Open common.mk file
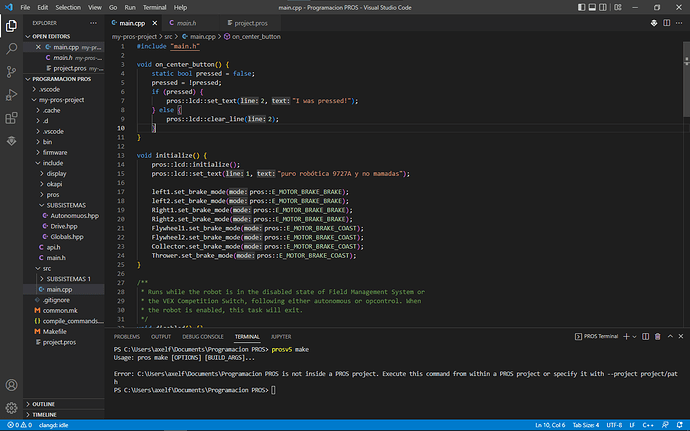This screenshot has width=690, height=431. tap(60, 311)
